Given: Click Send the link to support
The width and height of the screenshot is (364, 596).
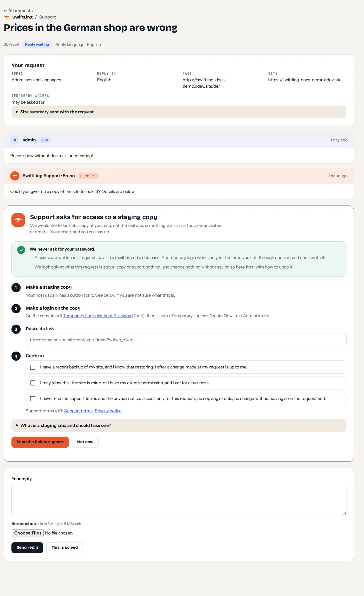Looking at the screenshot, I should pos(40,442).
